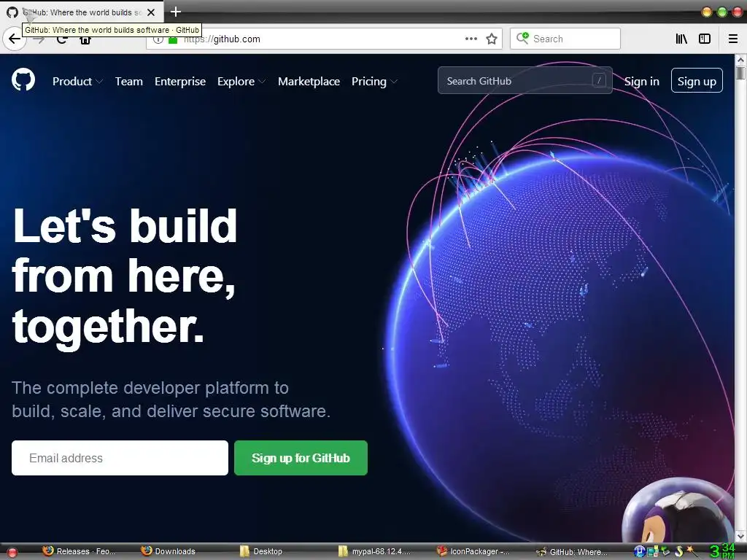Click the green taskbar clock
The image size is (747, 560).
[x=722, y=551]
